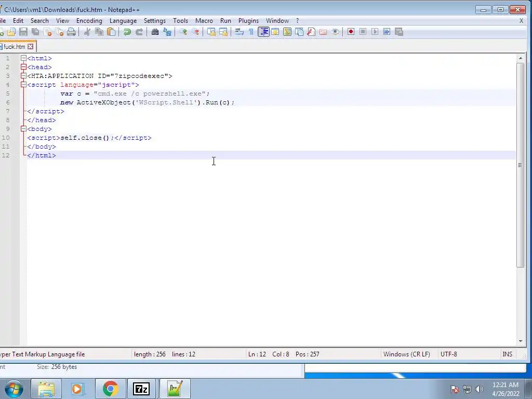The image size is (532, 399).
Task: Open the Define your language icon
Action: tap(275, 32)
